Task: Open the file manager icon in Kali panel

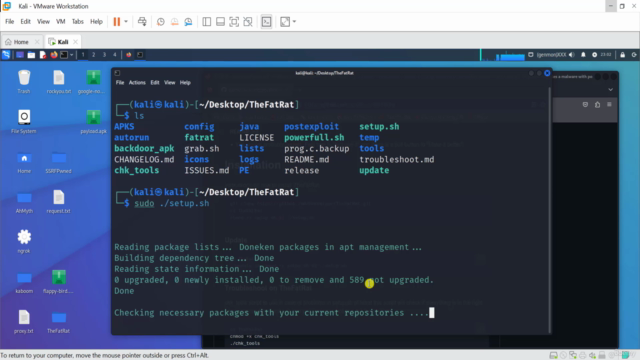Action: [x=31, y=55]
